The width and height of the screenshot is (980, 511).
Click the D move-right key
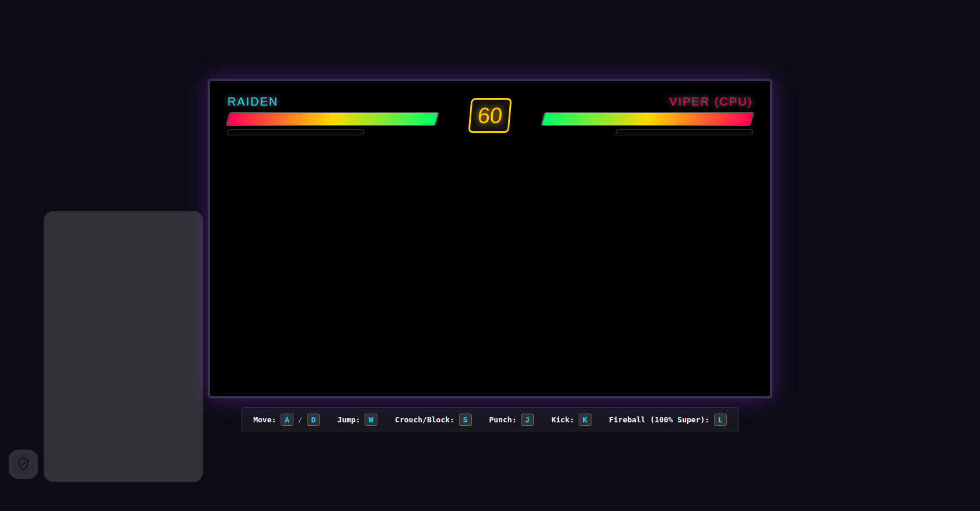point(313,420)
